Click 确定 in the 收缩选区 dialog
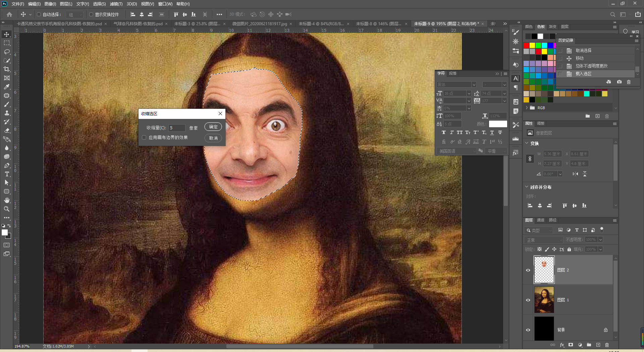This screenshot has height=352, width=644. 213,127
